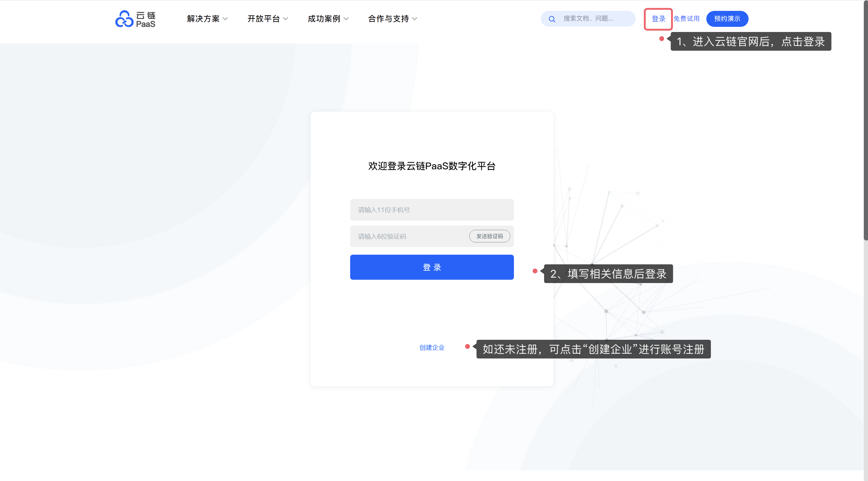Screen dimensions: 868x481
Task: Click the search magnifier icon
Action: (x=552, y=19)
